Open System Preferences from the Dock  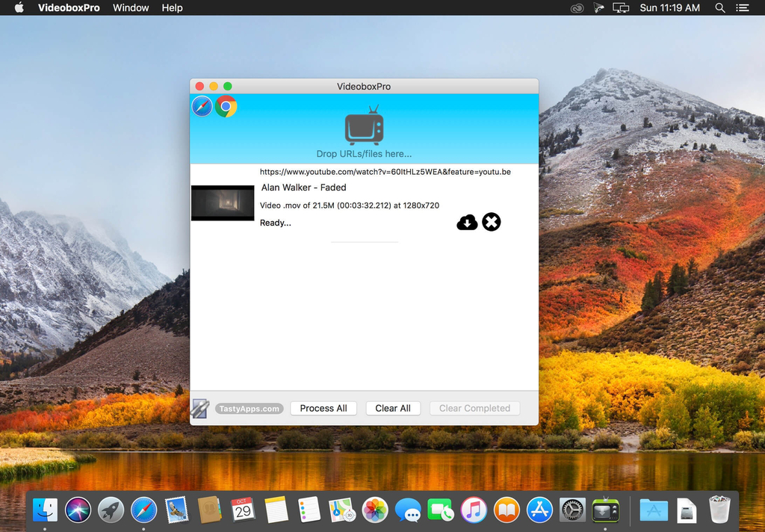[573, 510]
